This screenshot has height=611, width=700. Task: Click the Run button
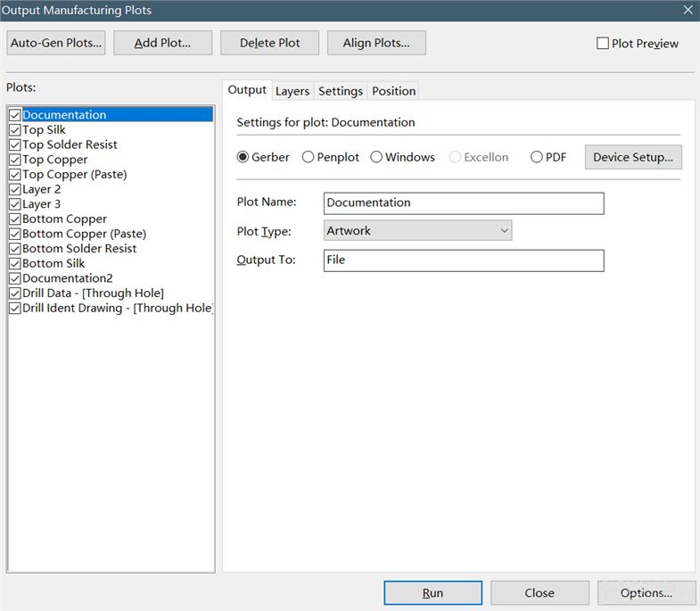tap(432, 593)
